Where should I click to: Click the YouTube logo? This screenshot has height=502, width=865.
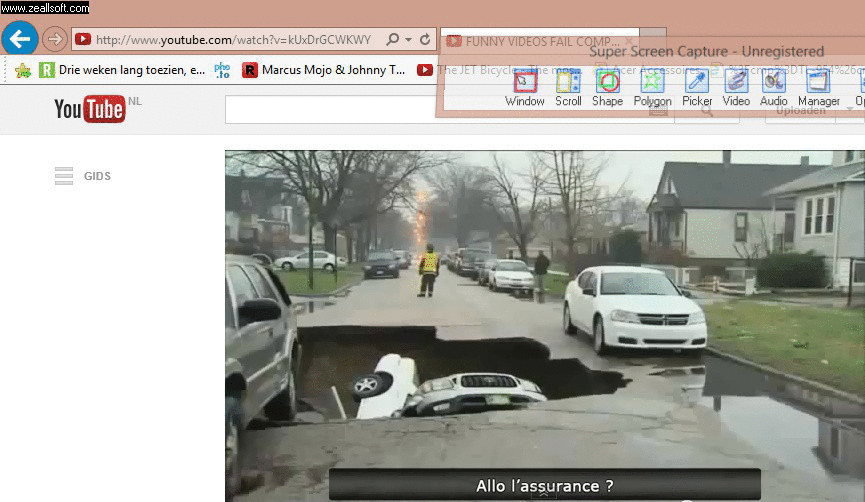tap(90, 109)
